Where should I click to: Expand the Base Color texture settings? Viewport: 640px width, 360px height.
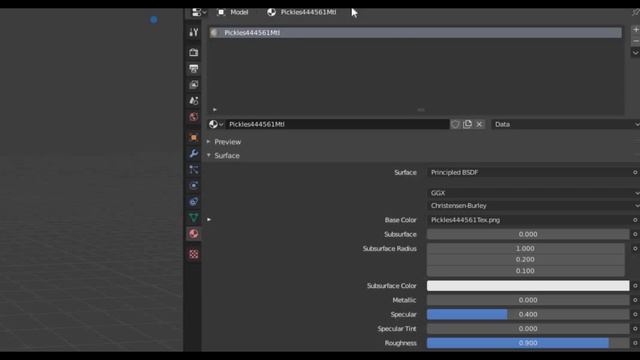coord(209,220)
